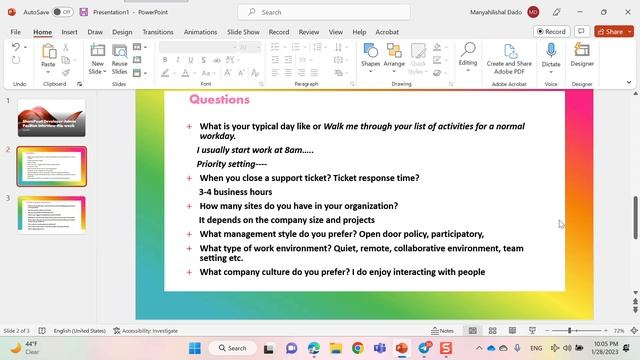Open Google Chrome from taskbar
The width and height of the screenshot is (640, 360).
pos(358,348)
